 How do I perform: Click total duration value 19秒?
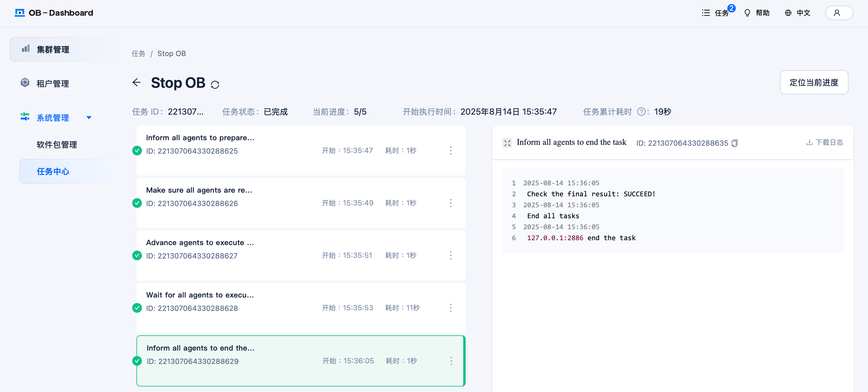[662, 112]
